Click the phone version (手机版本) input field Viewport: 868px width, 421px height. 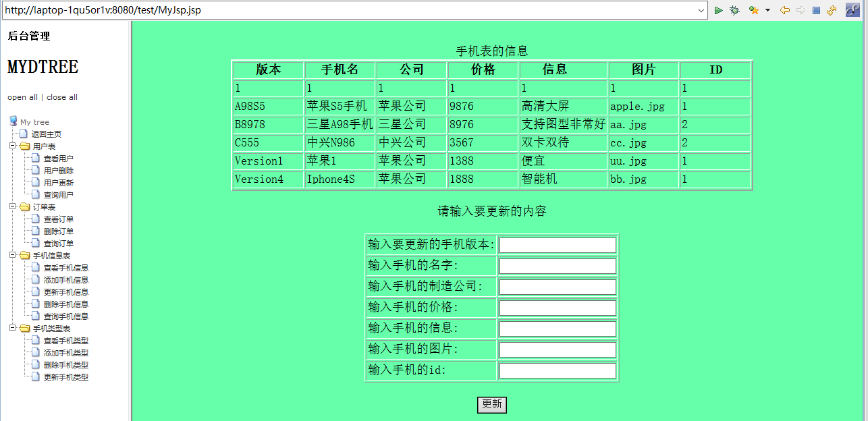coord(558,245)
